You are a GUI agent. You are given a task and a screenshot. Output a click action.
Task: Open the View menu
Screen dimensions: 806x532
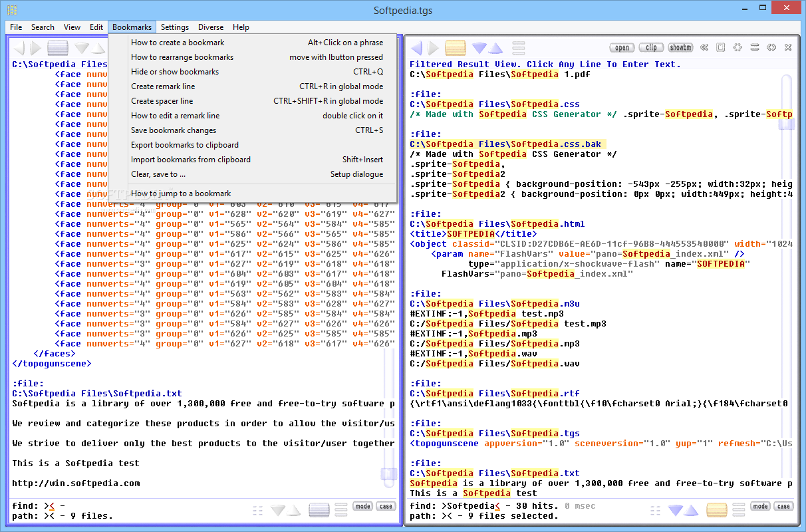(72, 27)
